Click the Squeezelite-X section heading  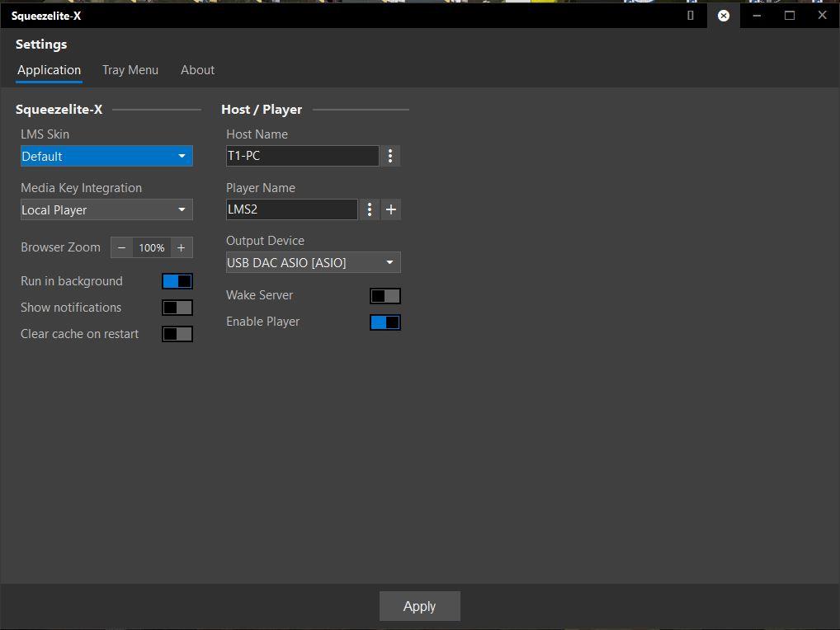point(59,109)
